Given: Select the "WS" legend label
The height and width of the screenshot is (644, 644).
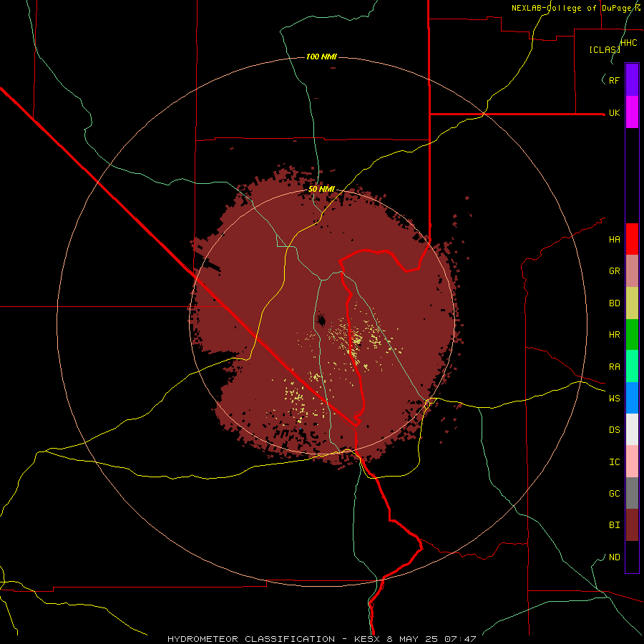Looking at the screenshot, I should point(614,399).
